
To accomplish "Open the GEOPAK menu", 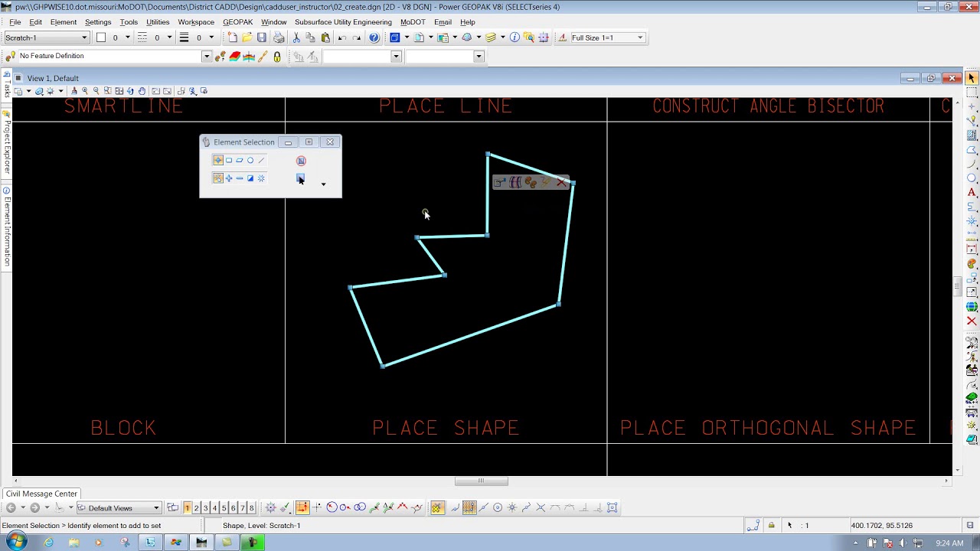I will coord(237,22).
